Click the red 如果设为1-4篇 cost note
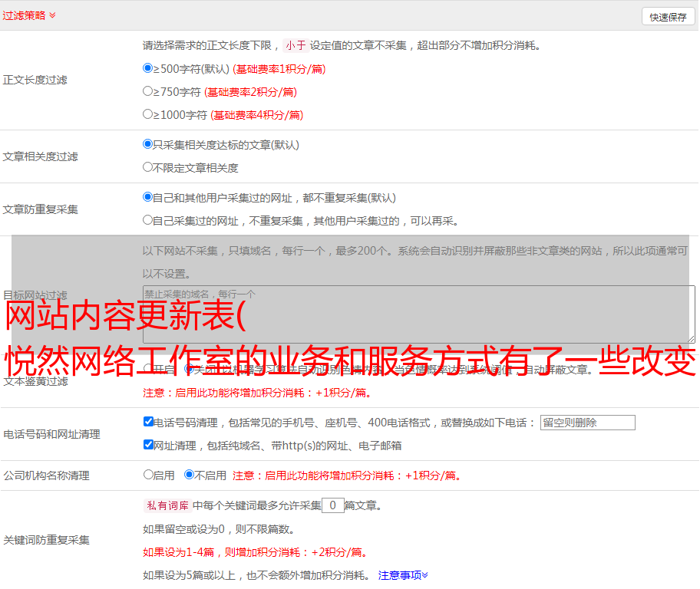This screenshot has height=589, width=700. point(256,552)
